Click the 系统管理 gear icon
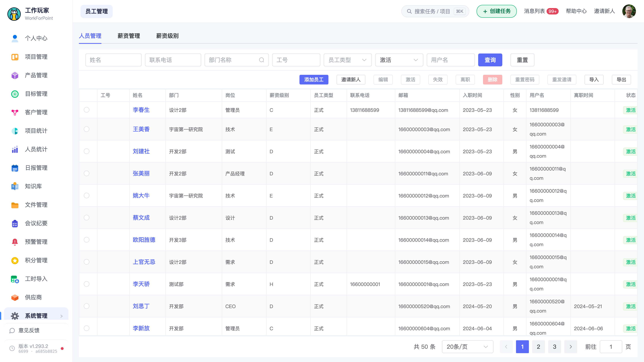 pos(15,316)
